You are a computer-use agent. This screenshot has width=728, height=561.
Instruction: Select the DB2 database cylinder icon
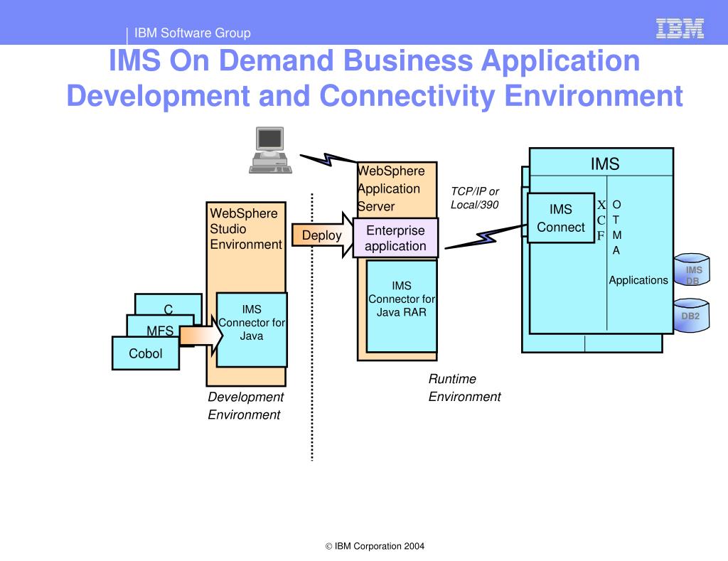(692, 315)
